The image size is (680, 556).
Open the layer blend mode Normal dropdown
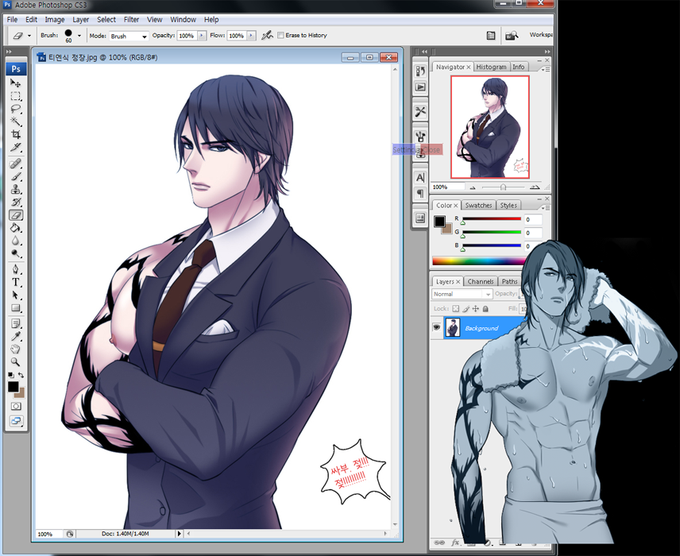click(x=462, y=294)
